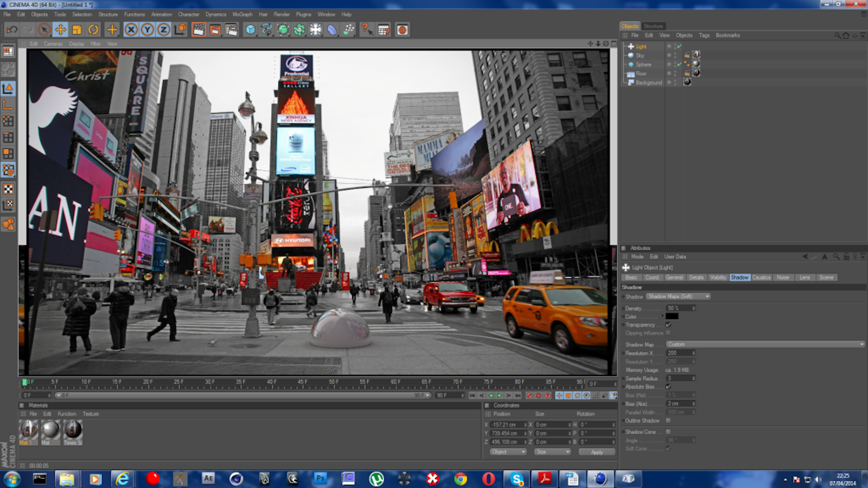868x488 pixels.
Task: Click the Record Active Objects button
Action: pos(529,395)
